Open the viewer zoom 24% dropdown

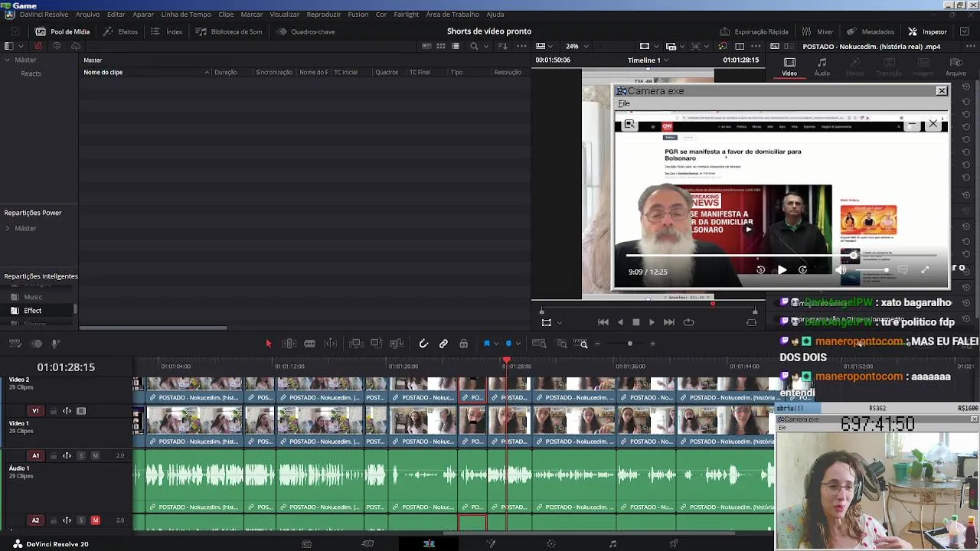coord(577,46)
